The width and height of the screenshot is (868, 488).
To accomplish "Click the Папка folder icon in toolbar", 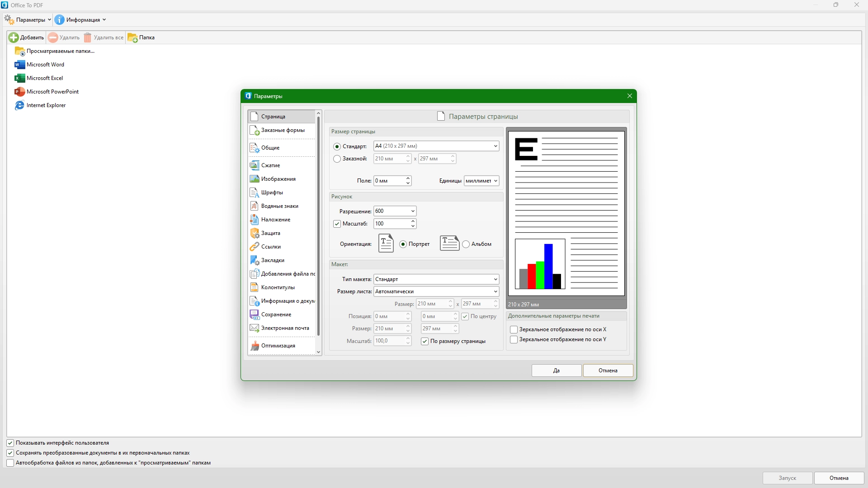I will [x=132, y=38].
